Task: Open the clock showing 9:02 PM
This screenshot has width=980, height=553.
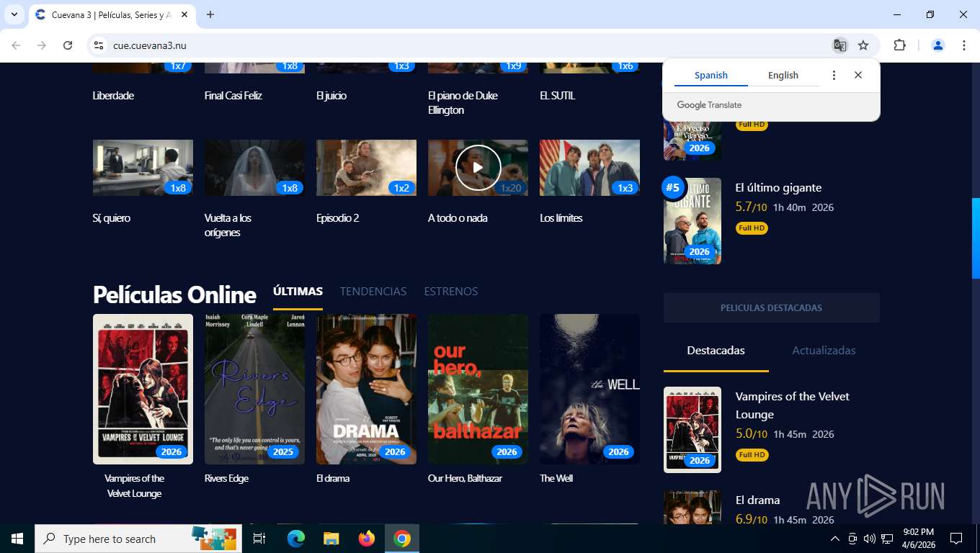Action: click(x=917, y=539)
